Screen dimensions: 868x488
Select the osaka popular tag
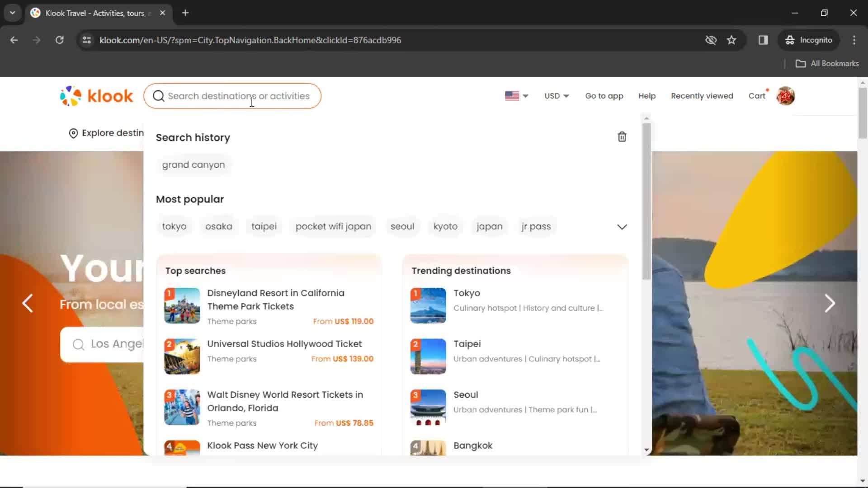pyautogui.click(x=219, y=226)
